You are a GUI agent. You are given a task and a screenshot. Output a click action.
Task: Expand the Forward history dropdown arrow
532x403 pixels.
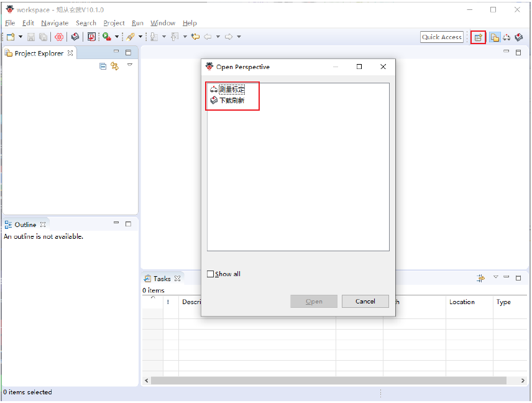coord(239,37)
